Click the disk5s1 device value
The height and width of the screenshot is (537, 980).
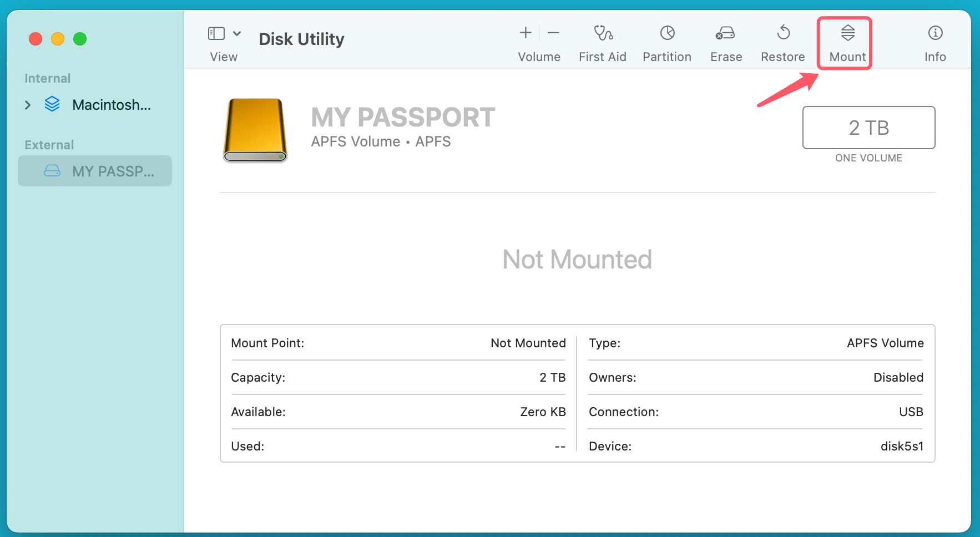pyautogui.click(x=902, y=446)
